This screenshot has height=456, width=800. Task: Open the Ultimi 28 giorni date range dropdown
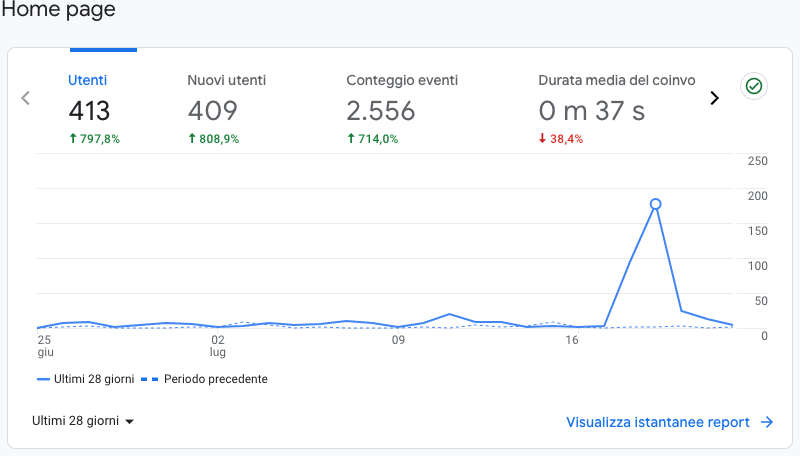click(83, 421)
